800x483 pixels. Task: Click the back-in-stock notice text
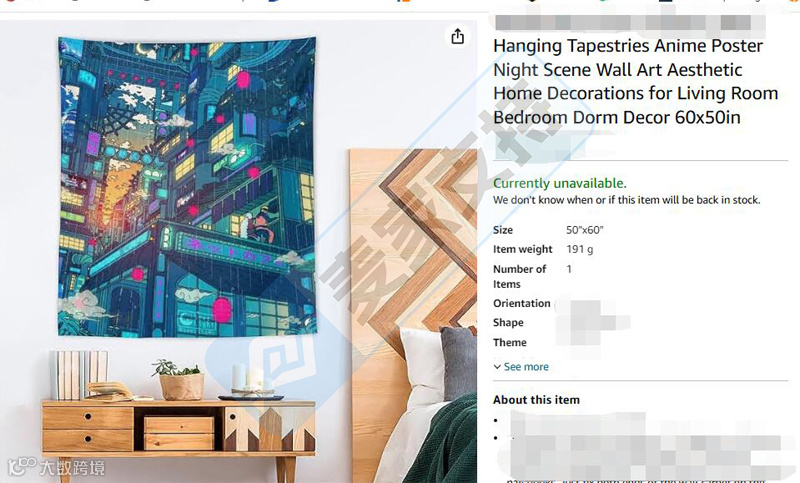(x=627, y=200)
